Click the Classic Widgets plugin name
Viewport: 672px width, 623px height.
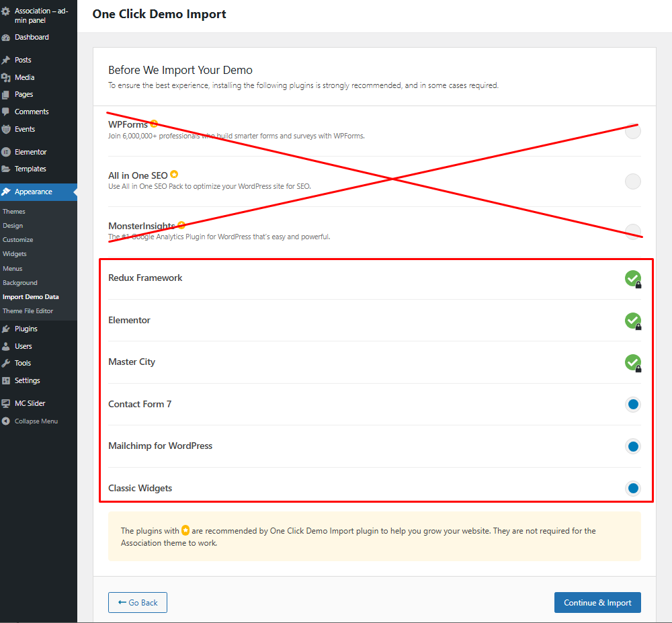click(x=140, y=488)
